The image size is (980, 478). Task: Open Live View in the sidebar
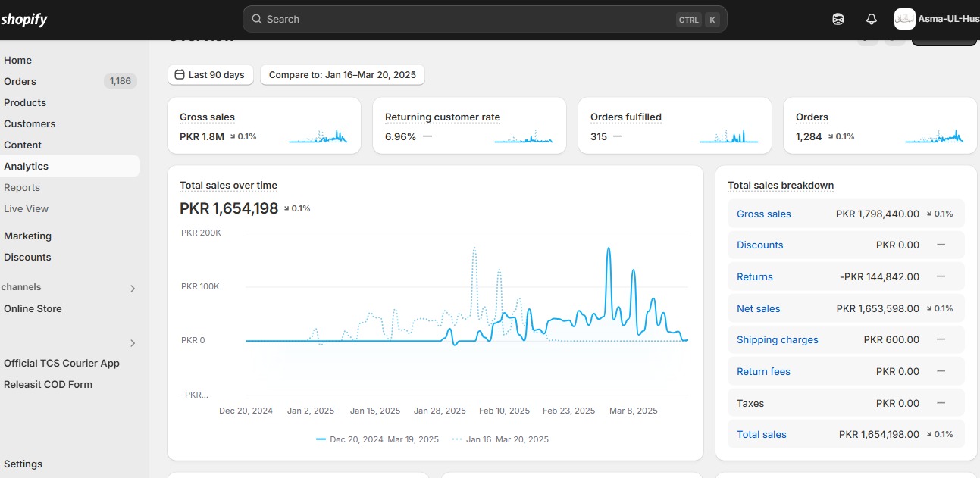[26, 208]
